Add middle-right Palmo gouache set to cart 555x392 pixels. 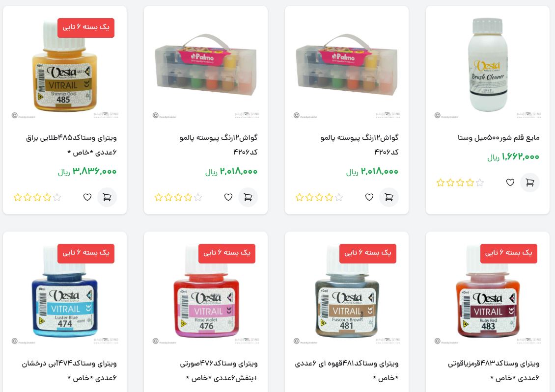pyautogui.click(x=388, y=197)
